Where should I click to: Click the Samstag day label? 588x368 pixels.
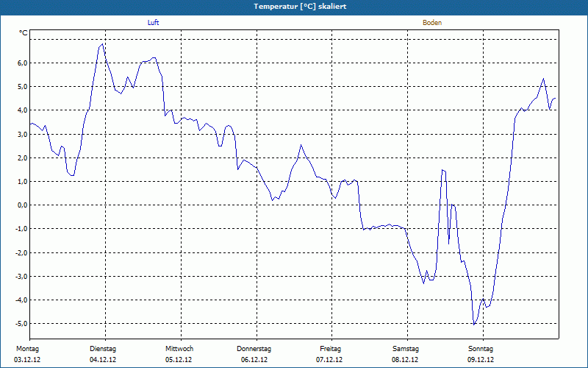[x=406, y=349]
